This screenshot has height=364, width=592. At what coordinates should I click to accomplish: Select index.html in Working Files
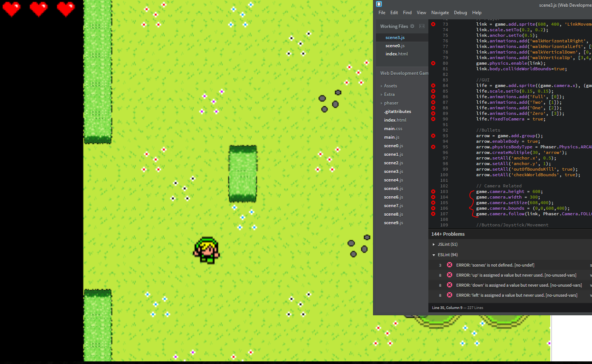pyautogui.click(x=396, y=54)
